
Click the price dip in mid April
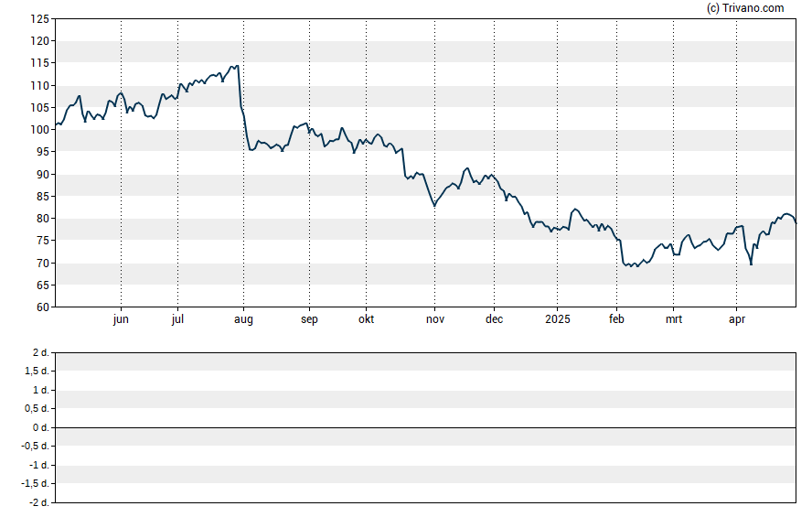(x=751, y=264)
